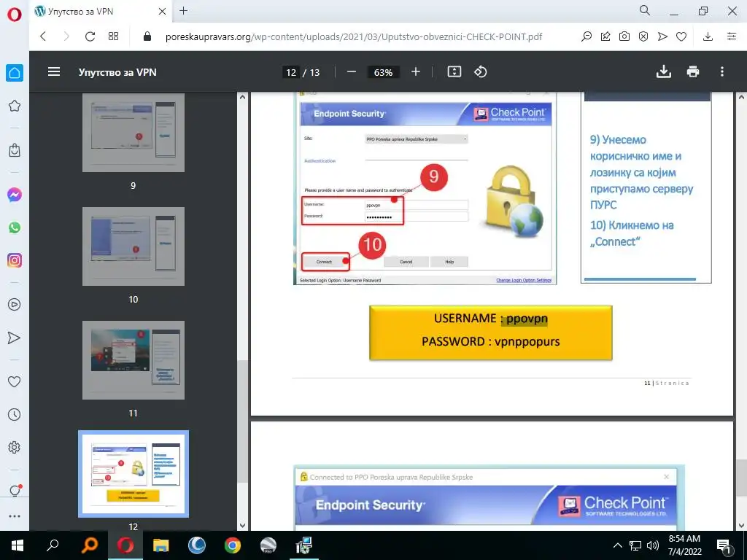This screenshot has height=560, width=747.
Task: Go back to previous page
Action: point(43,36)
